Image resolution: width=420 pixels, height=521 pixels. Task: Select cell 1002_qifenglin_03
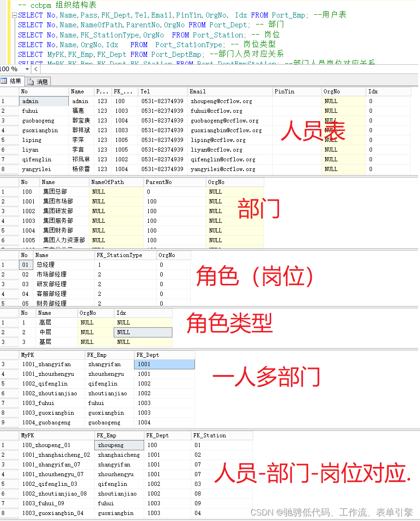[x=57, y=484]
